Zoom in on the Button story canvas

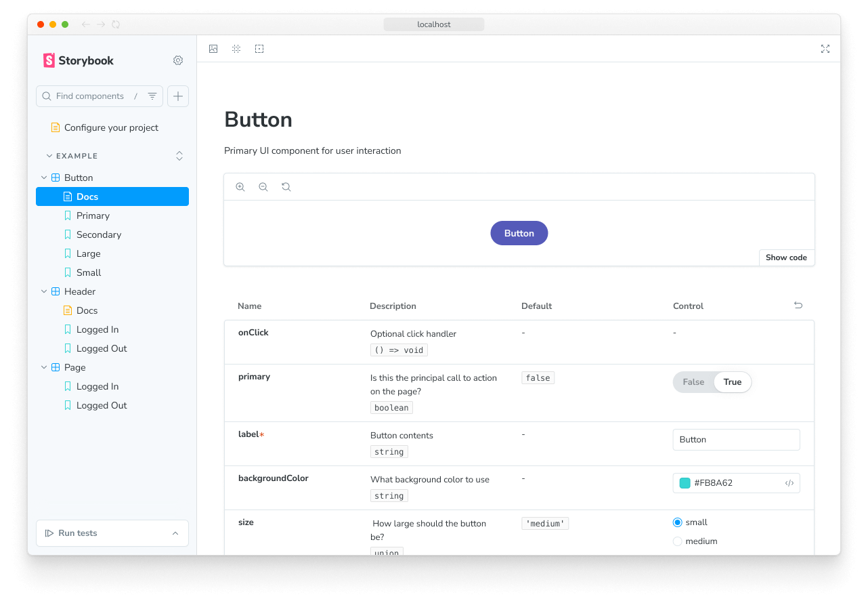click(x=240, y=186)
